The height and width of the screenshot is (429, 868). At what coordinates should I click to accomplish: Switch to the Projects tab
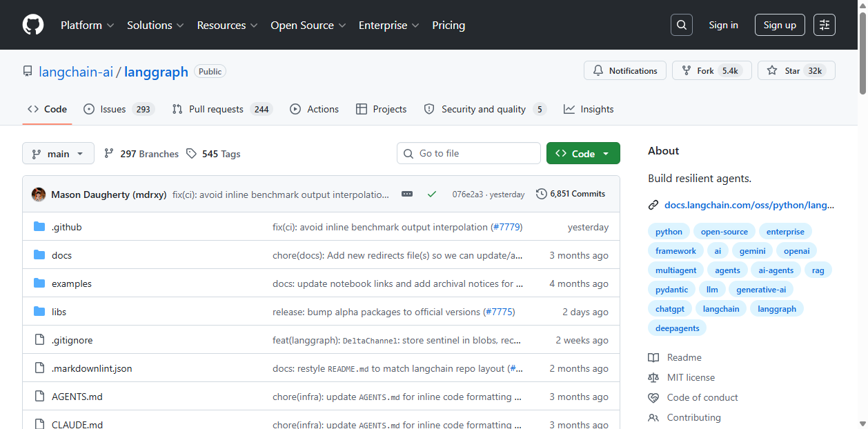[x=381, y=109]
